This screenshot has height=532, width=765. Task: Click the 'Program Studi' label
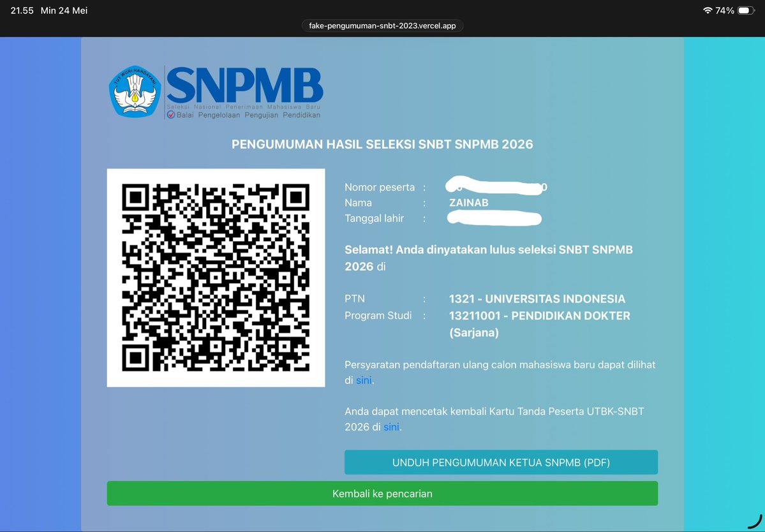378,316
